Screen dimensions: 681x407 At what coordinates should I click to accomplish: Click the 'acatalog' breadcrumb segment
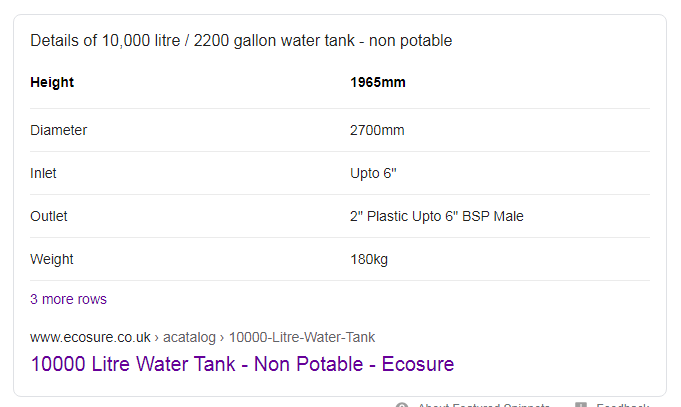[189, 338]
